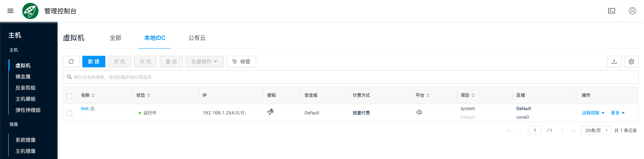Screen dimensions: 644x159
Task: Click the password key icon for test
Action: pos(270,112)
